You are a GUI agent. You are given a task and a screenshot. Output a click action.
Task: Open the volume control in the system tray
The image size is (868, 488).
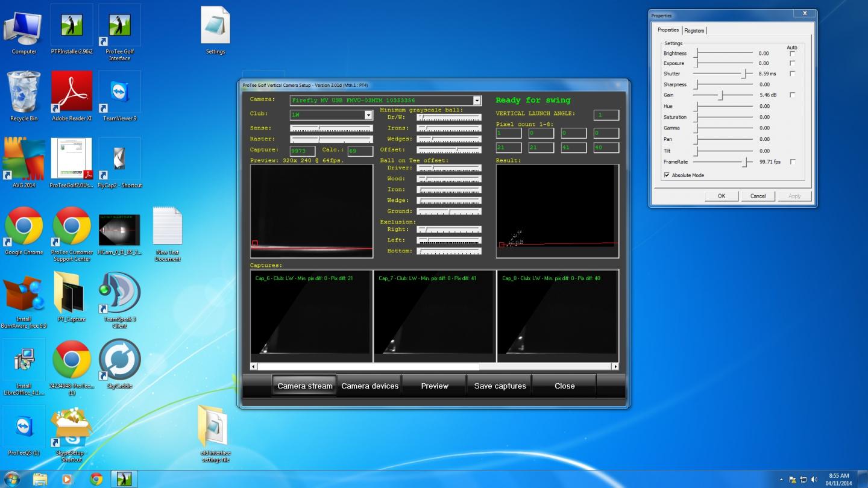814,480
